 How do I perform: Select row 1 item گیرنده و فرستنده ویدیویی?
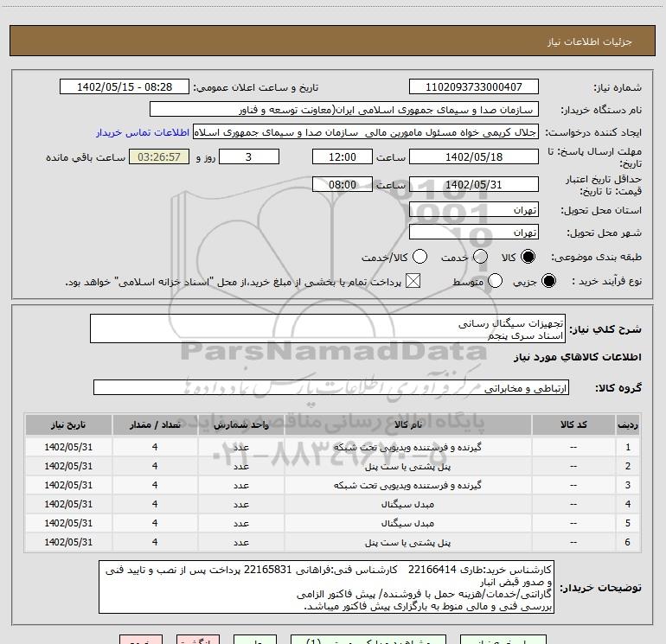point(407,448)
